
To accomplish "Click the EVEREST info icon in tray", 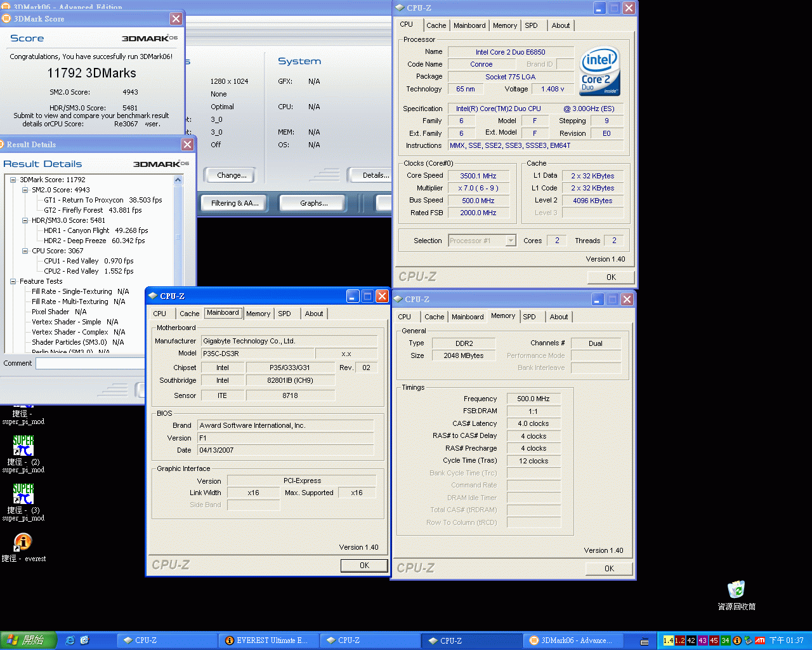I will tap(737, 640).
